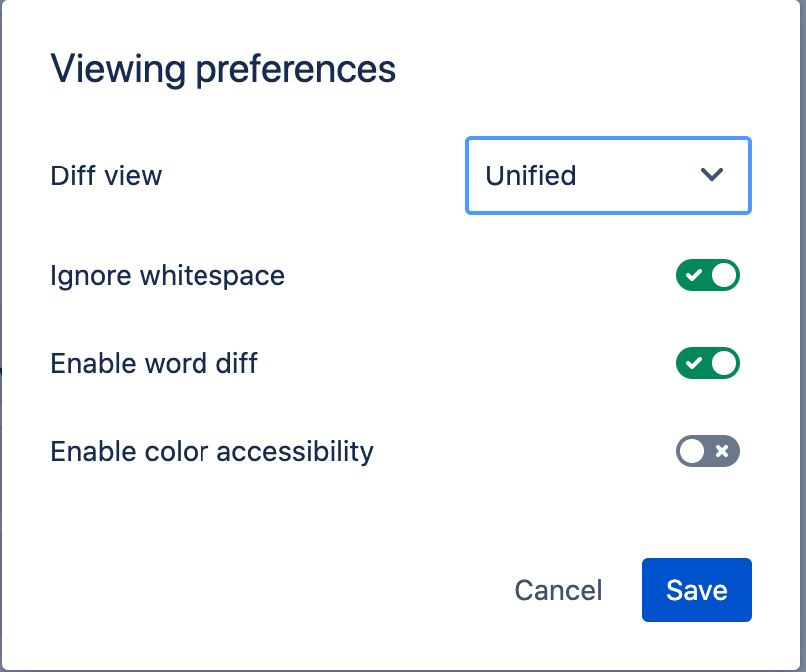Turn off the Enable word diff toggle
Image resolution: width=806 pixels, height=672 pixels.
pos(708,363)
